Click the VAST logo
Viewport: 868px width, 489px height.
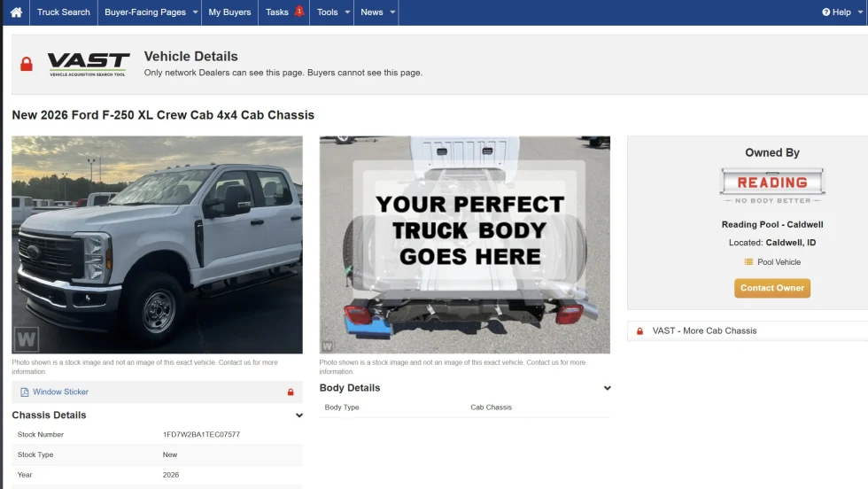pyautogui.click(x=89, y=65)
